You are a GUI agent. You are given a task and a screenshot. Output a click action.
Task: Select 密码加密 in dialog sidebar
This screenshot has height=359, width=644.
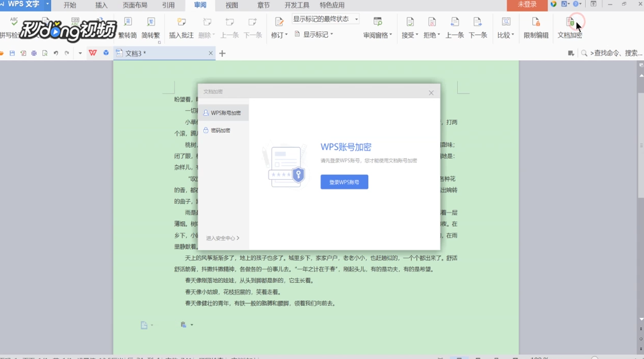point(223,130)
